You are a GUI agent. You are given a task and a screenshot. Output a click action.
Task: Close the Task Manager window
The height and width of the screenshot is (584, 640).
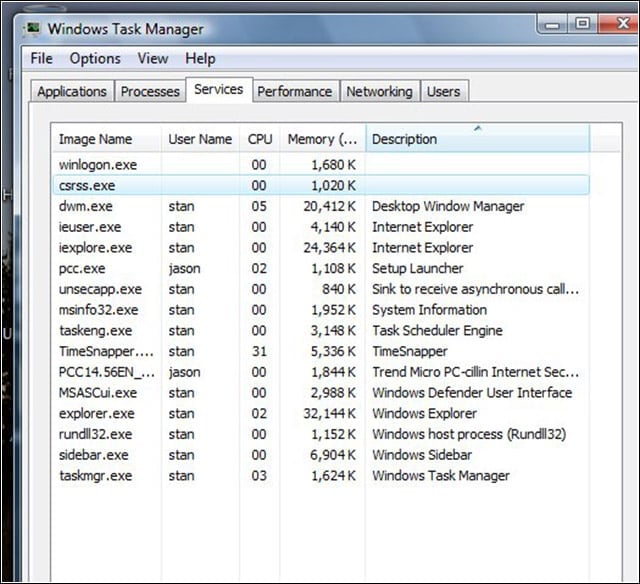coord(619,23)
